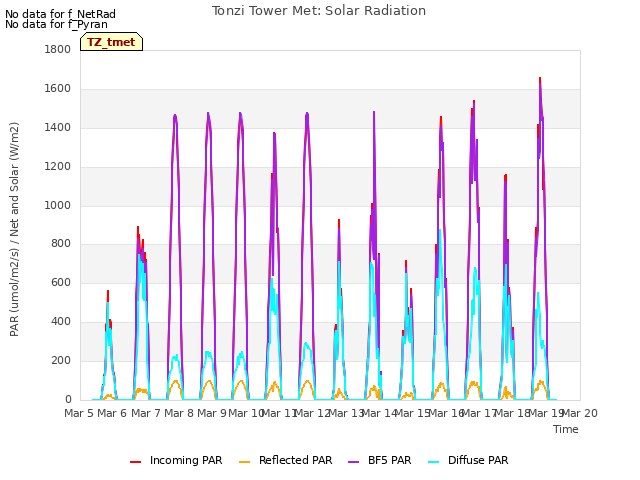This screenshot has height=480, width=640.
Task: Click the 800 y-axis tick label
Action: (61, 244)
